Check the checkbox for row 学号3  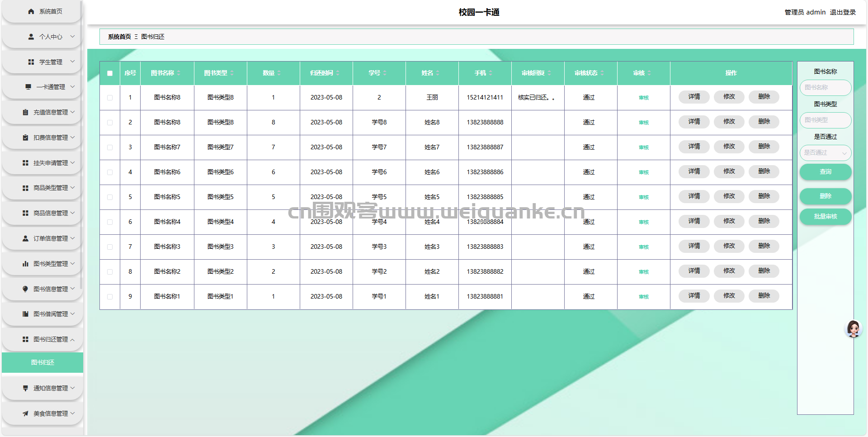click(110, 247)
